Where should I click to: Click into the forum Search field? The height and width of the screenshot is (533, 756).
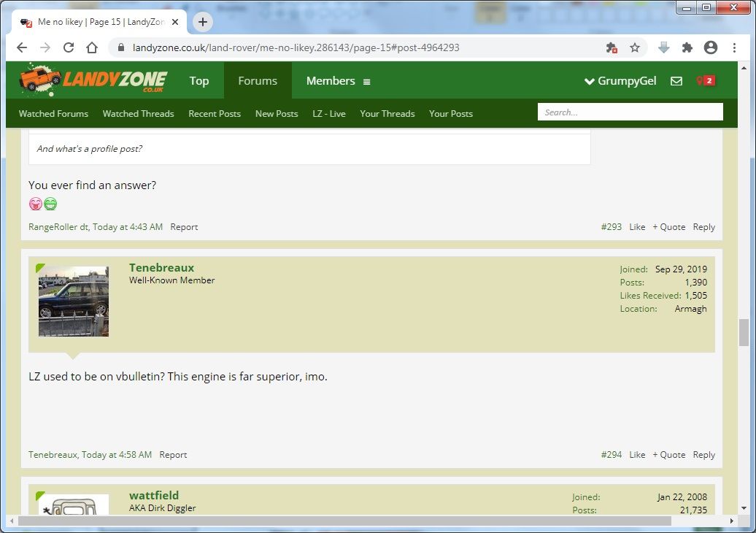[630, 112]
